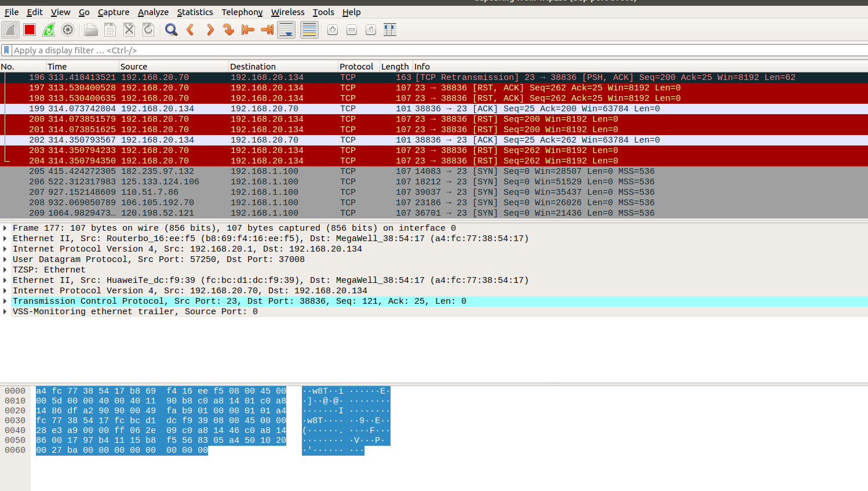Click into the display filter field

point(406,50)
